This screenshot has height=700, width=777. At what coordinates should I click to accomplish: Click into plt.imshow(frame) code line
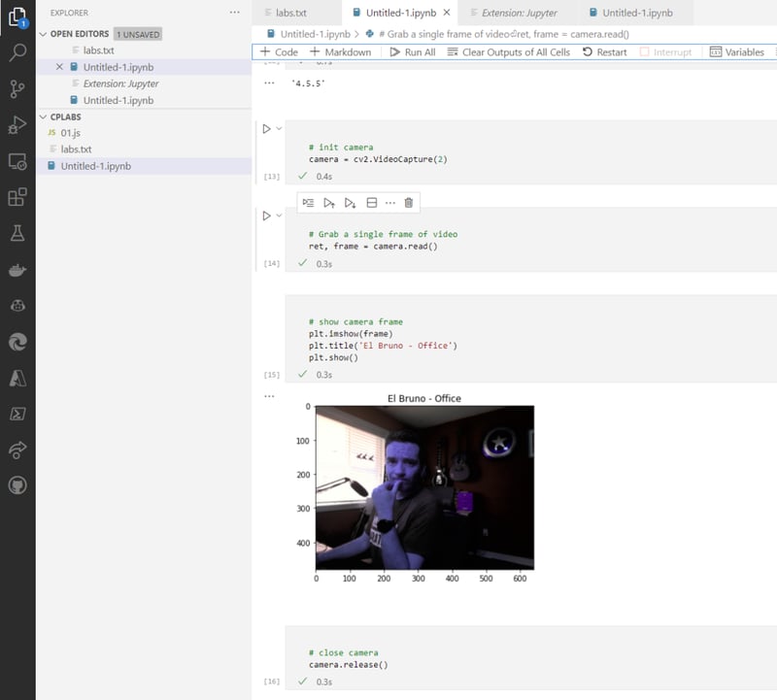point(351,333)
